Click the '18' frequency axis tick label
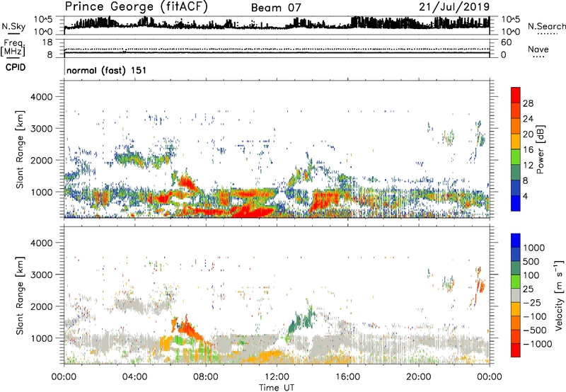Viewport: 566px width, 392px height. [x=47, y=42]
